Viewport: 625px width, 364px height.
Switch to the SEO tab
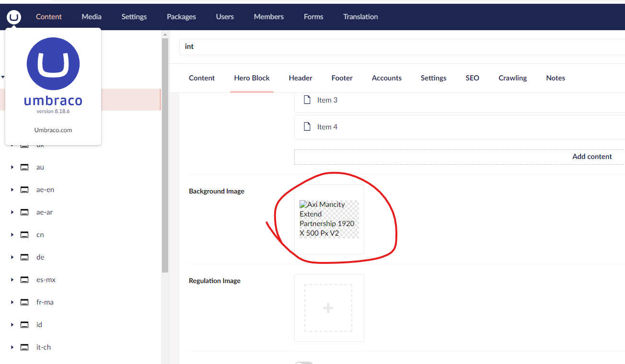[472, 78]
